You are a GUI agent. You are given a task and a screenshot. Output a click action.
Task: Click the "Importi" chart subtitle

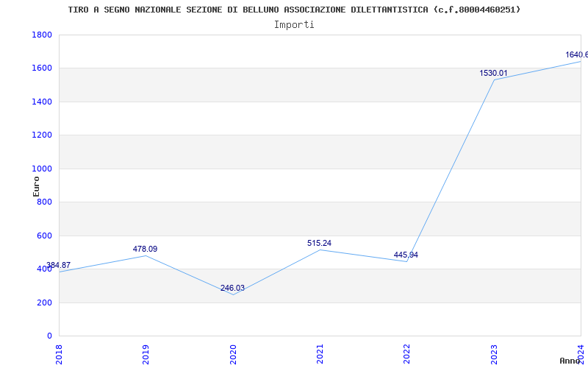click(294, 24)
